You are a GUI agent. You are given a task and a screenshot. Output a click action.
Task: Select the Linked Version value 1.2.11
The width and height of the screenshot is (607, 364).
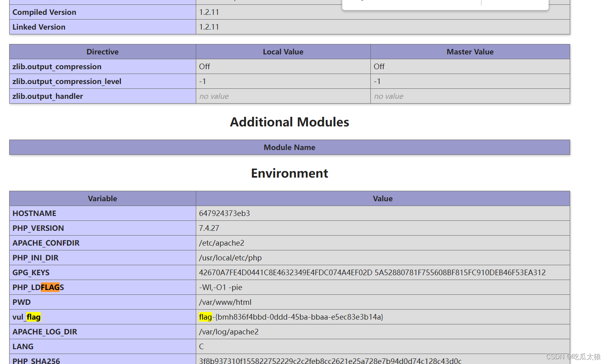(209, 27)
